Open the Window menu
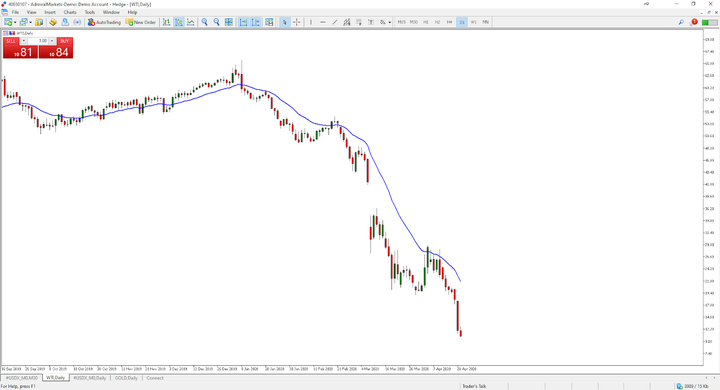The image size is (720, 390). click(x=111, y=12)
